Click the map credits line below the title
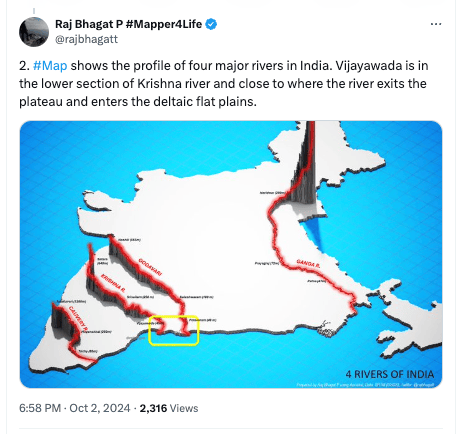The height and width of the screenshot is (434, 460). tap(365, 384)
